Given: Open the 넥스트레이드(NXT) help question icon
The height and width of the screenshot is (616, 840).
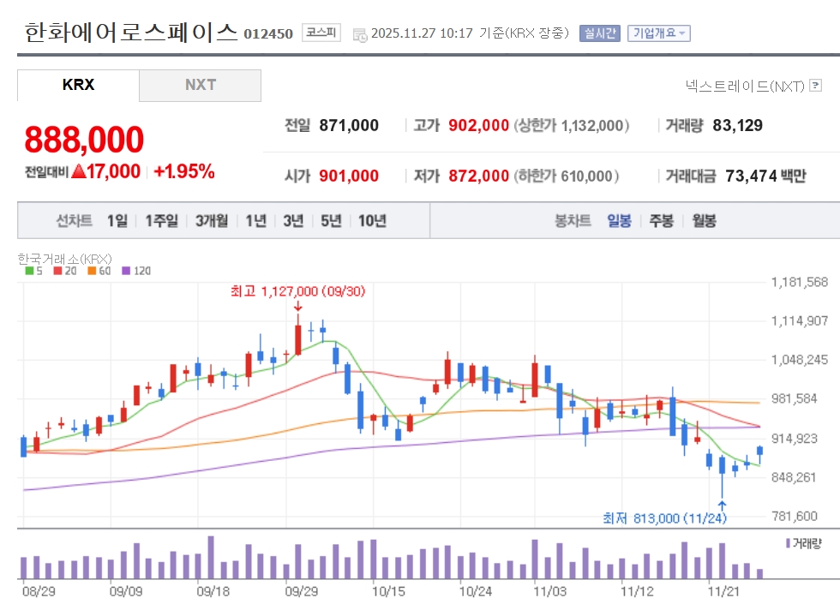Looking at the screenshot, I should click(x=815, y=85).
